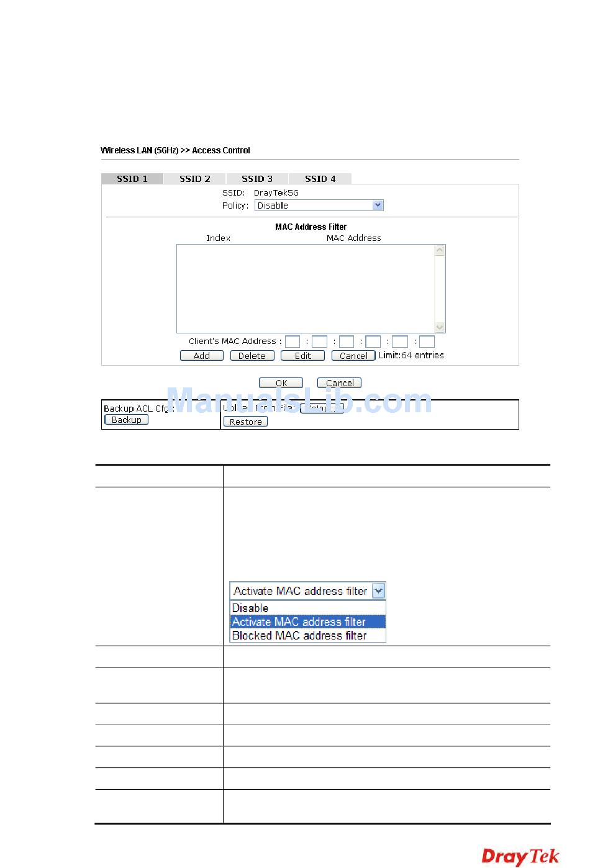This screenshot has width=590, height=868.
Task: Focus the first Client's MAC Address octet field
Action: pyautogui.click(x=293, y=341)
